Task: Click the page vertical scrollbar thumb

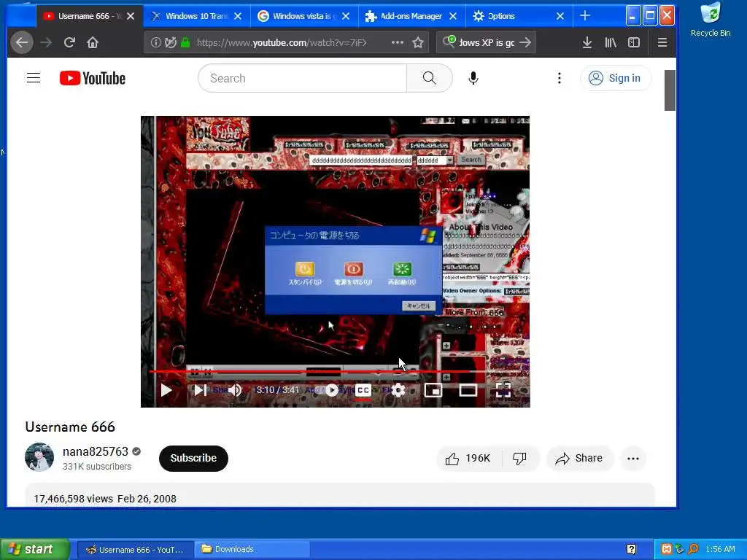Action: [670, 90]
